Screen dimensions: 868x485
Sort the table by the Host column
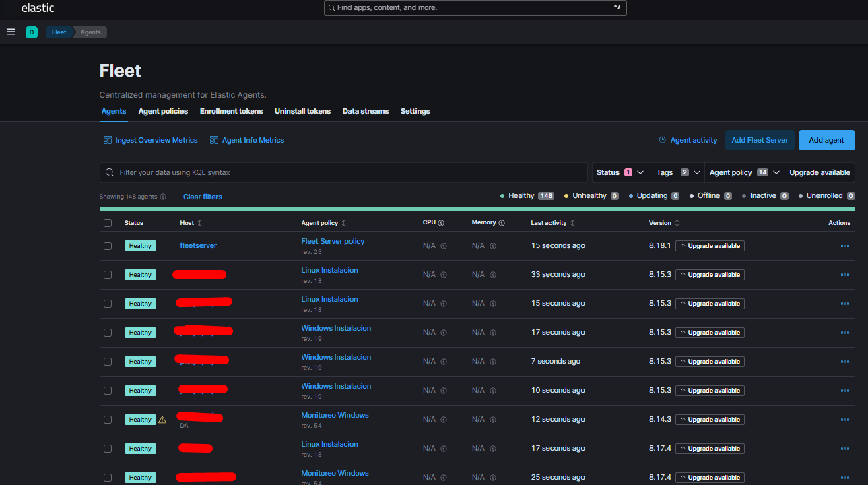191,223
